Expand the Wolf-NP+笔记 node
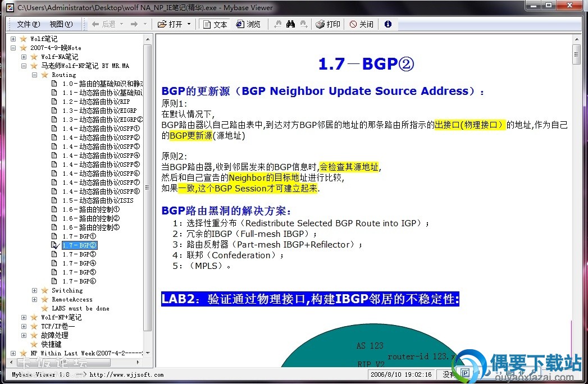588x384 pixels. point(24,318)
